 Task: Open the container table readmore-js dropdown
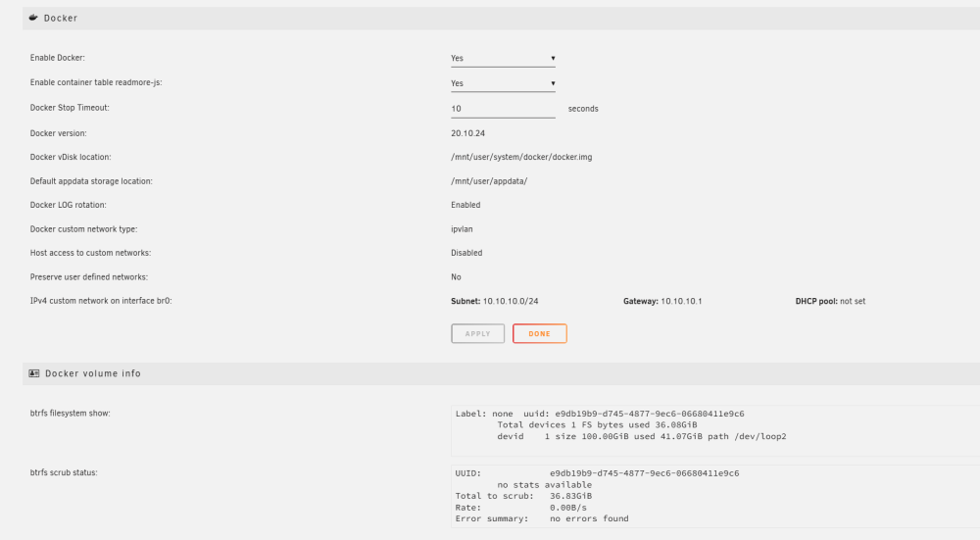(503, 83)
